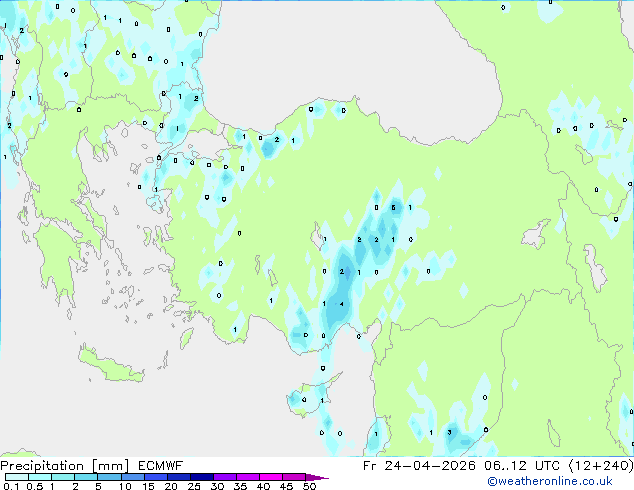This screenshot has width=634, height=490.
Task: Click the "Fr" weekday label
Action: pos(369,466)
